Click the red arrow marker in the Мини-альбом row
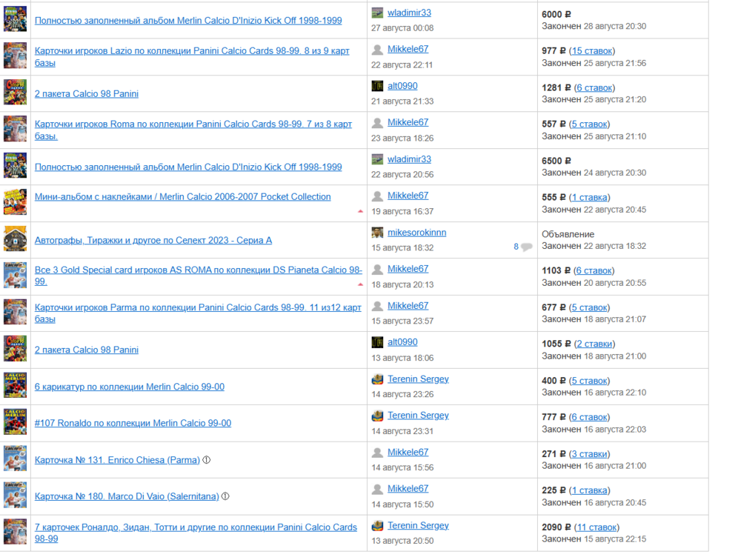This screenshot has height=560, width=741. click(360, 211)
